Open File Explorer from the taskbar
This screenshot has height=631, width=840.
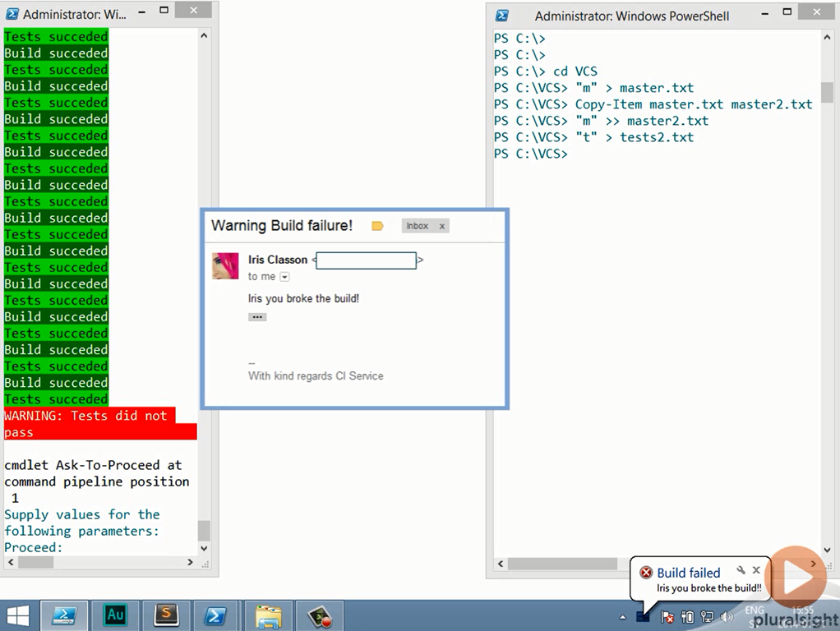point(268,615)
